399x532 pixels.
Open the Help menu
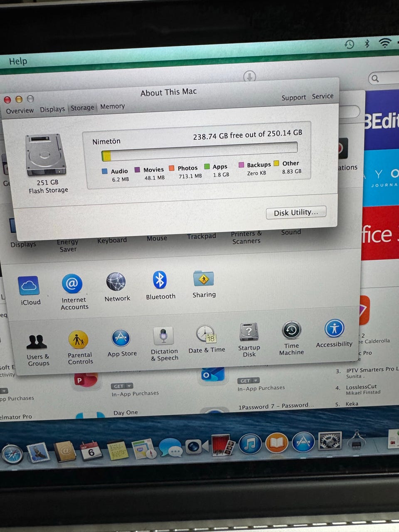tap(18, 61)
